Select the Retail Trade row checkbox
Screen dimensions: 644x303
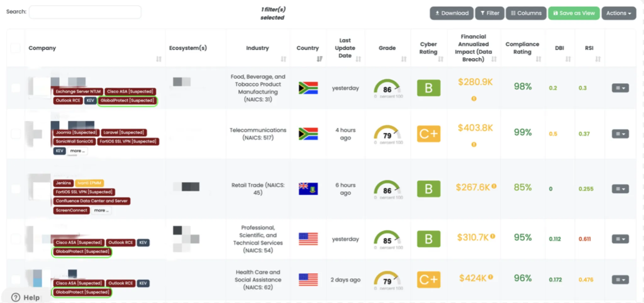[15, 189]
